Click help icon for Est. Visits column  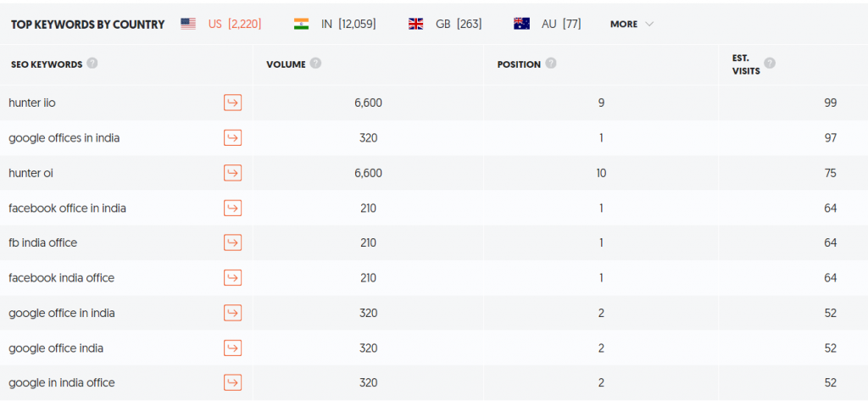pyautogui.click(x=770, y=63)
